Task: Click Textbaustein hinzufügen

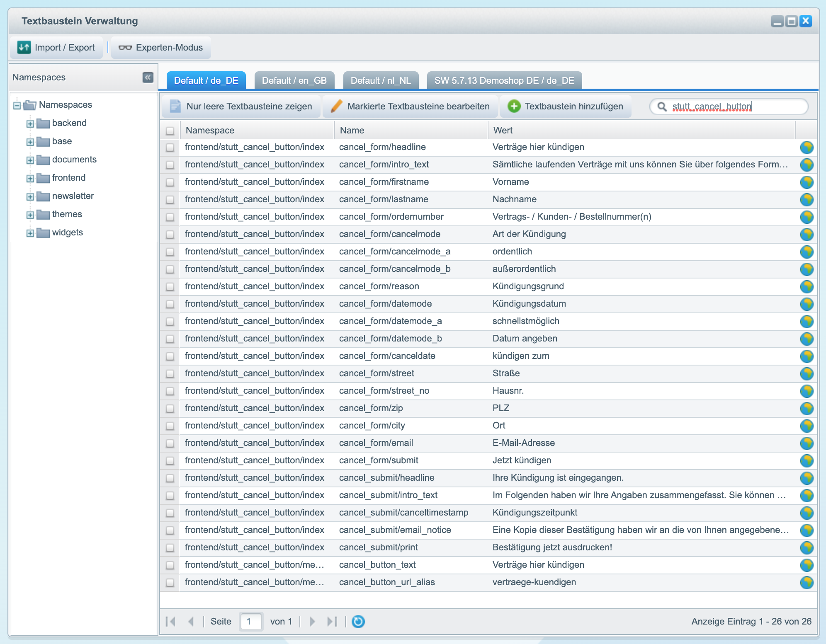Action: tap(566, 107)
